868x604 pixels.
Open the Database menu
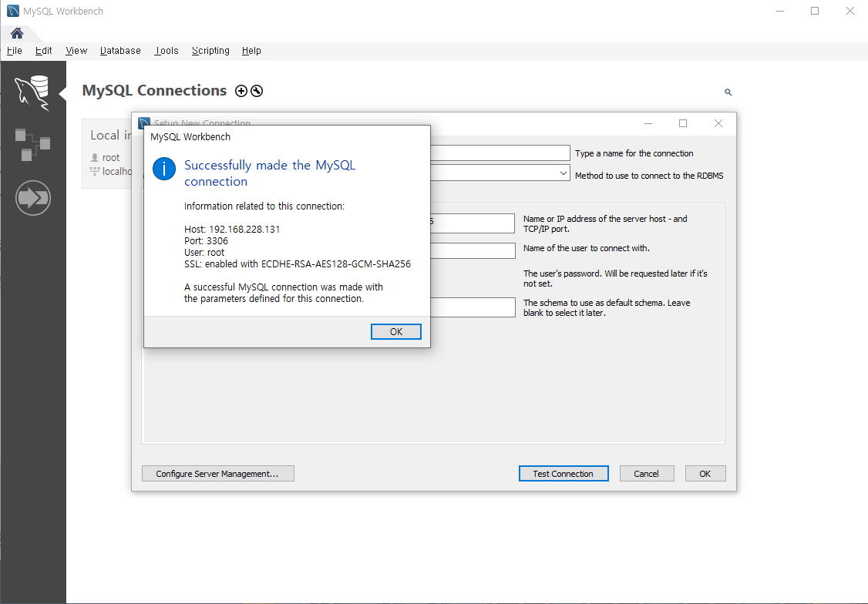120,50
